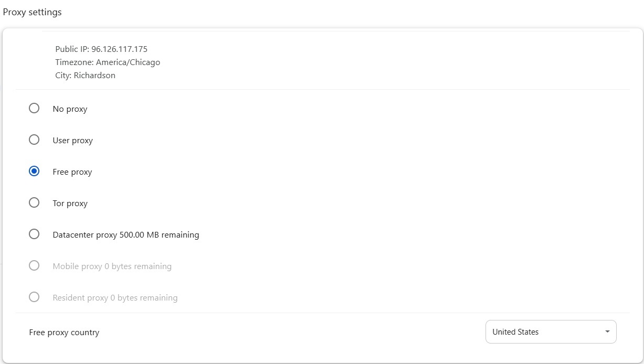The image size is (644, 364).
Task: Enable the Tor proxy radio button
Action: tap(34, 203)
